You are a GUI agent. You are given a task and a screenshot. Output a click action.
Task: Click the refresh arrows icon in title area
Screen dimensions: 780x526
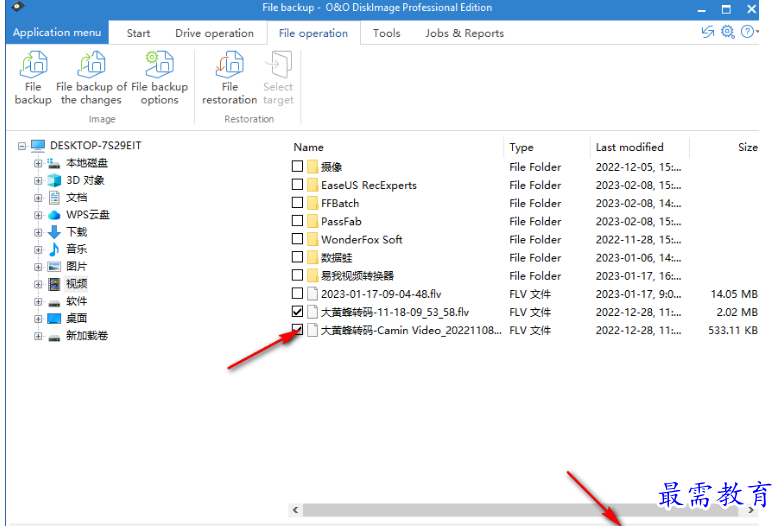707,32
